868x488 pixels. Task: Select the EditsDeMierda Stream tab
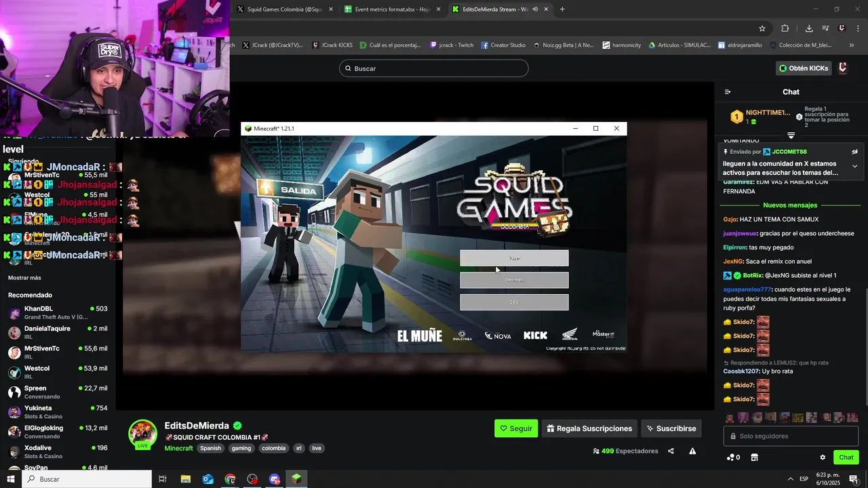(x=495, y=9)
